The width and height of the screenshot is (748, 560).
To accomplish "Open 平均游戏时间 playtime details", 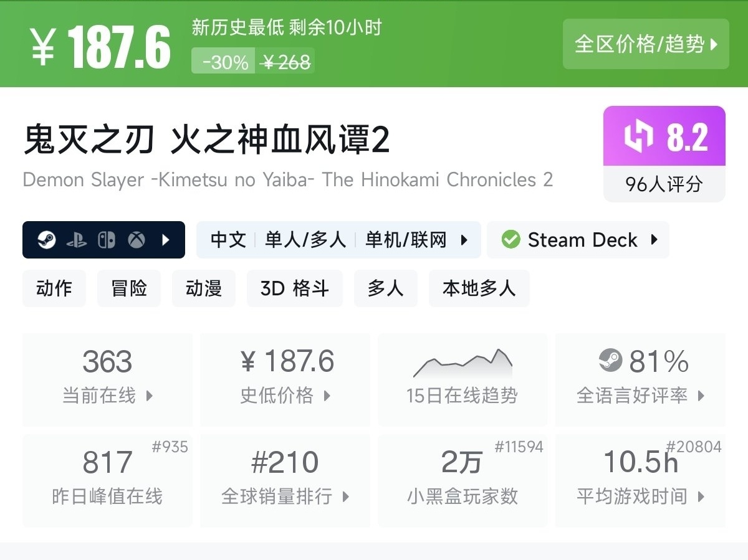I will (x=640, y=480).
